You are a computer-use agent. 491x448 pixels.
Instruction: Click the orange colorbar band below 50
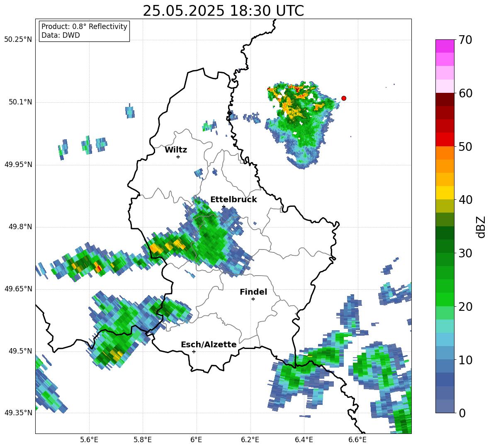pos(445,153)
